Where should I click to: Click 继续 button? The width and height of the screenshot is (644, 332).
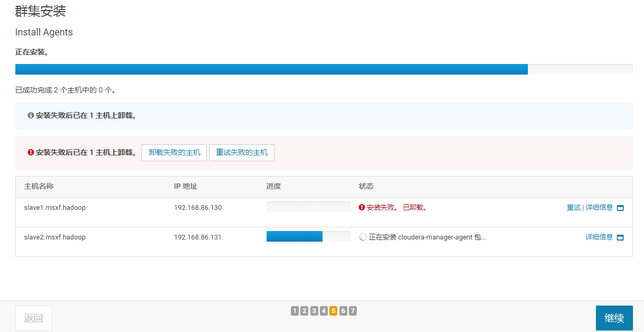(x=614, y=318)
